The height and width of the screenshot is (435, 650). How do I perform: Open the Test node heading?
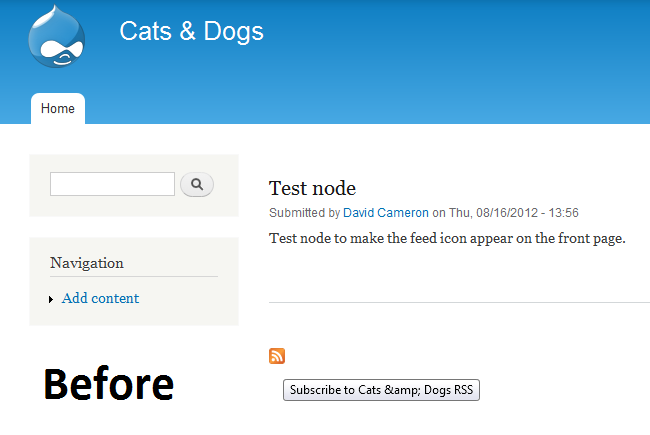(x=312, y=188)
